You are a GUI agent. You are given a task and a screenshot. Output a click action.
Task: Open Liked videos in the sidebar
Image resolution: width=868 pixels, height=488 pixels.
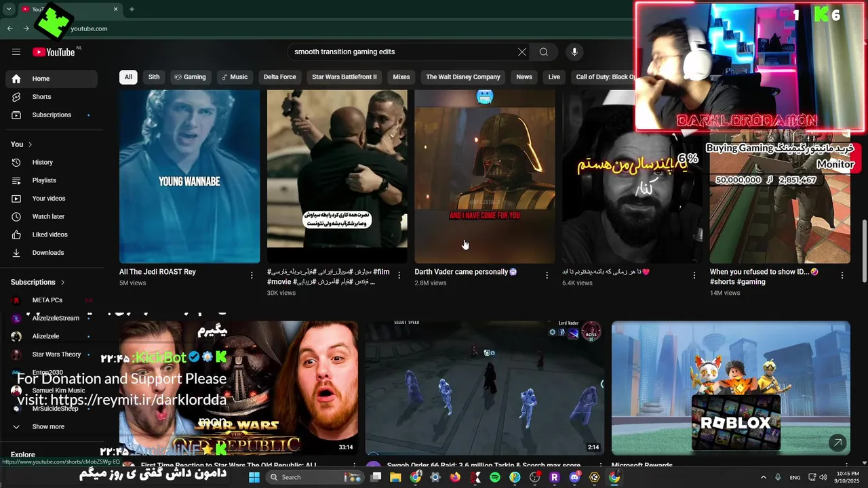tap(52, 235)
